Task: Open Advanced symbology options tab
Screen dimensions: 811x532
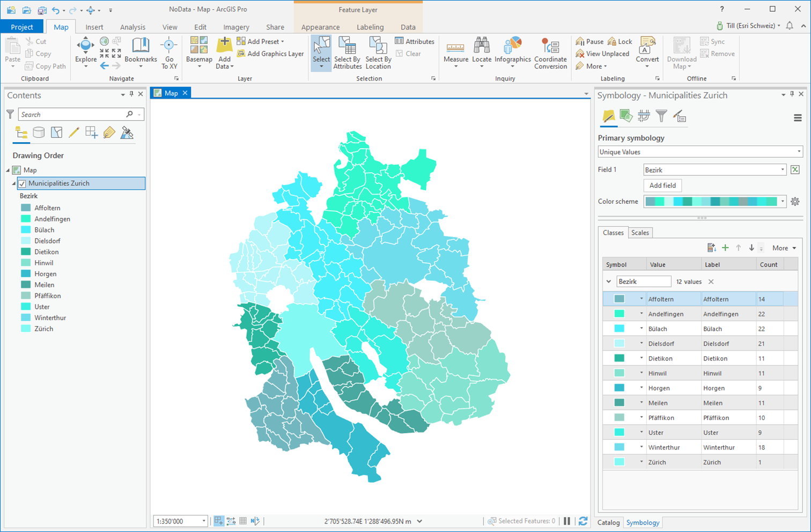Action: click(680, 116)
